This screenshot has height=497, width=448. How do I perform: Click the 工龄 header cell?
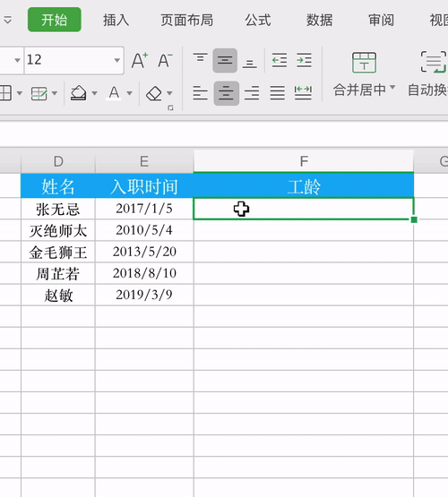point(304,186)
